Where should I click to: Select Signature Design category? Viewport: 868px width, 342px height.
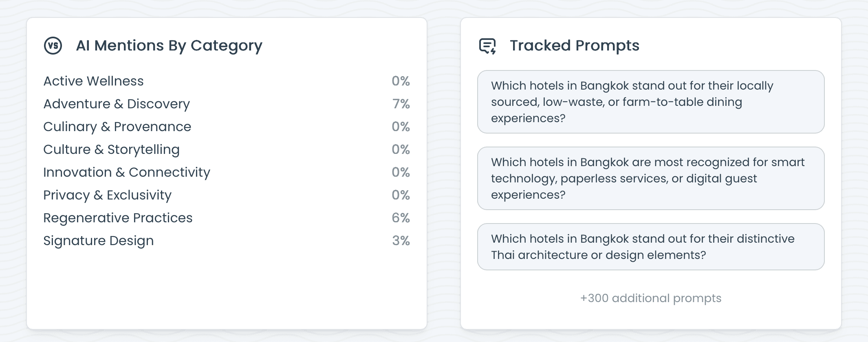tap(99, 241)
